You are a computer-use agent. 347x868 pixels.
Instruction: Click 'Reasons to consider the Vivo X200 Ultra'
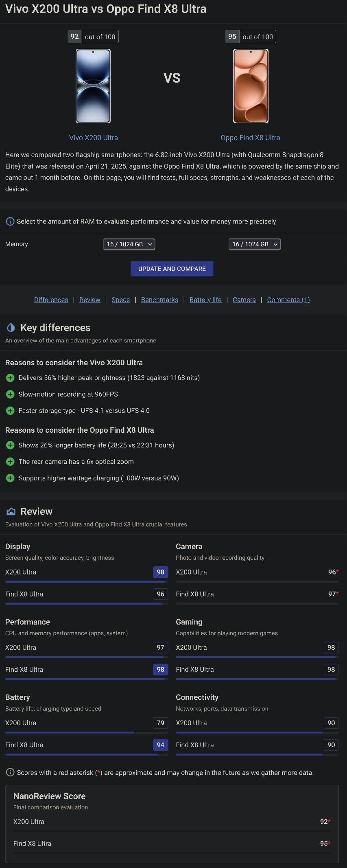pos(74,363)
